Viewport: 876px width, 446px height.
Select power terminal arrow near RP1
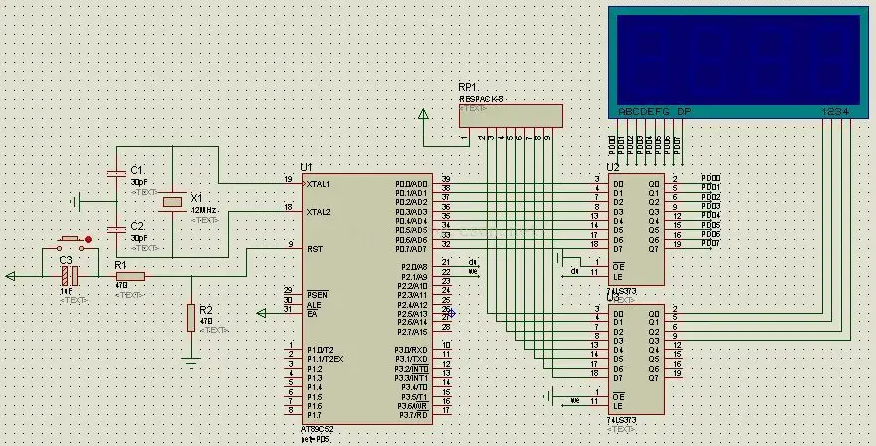point(423,115)
